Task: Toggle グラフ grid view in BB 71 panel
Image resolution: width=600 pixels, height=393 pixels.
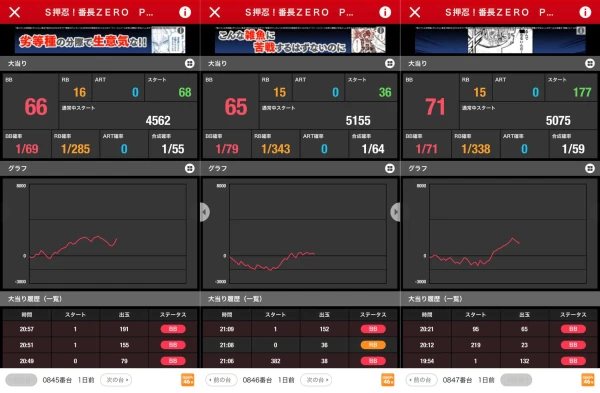Action: coord(590,168)
